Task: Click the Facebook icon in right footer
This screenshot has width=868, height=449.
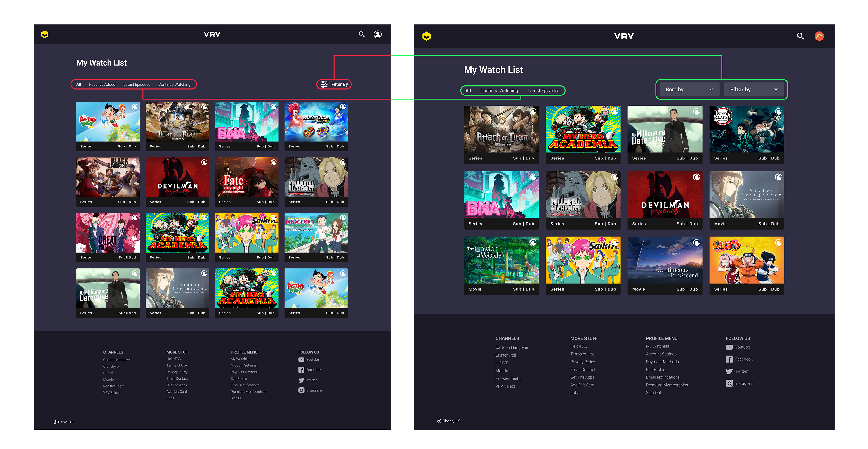Action: [729, 359]
